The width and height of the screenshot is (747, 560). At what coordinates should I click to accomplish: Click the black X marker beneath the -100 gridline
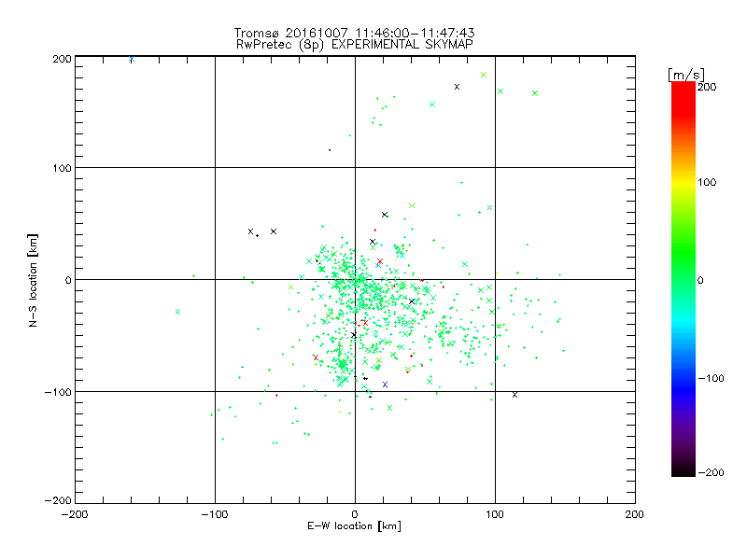[x=514, y=395]
